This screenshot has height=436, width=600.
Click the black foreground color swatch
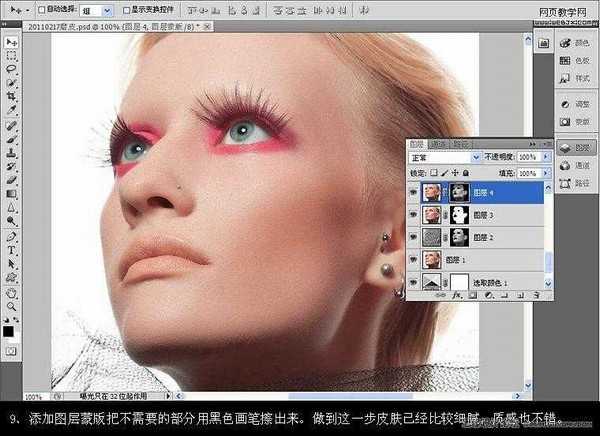click(x=8, y=331)
